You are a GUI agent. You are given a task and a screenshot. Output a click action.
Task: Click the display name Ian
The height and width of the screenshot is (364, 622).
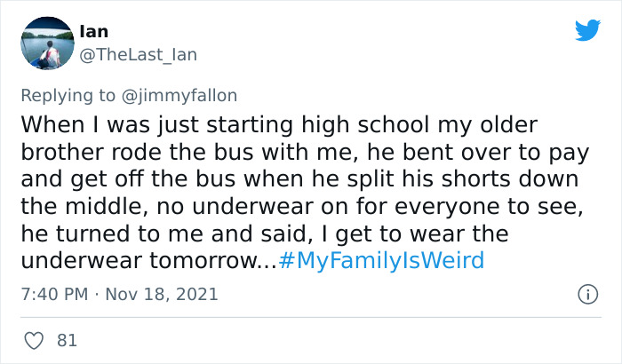(x=93, y=32)
